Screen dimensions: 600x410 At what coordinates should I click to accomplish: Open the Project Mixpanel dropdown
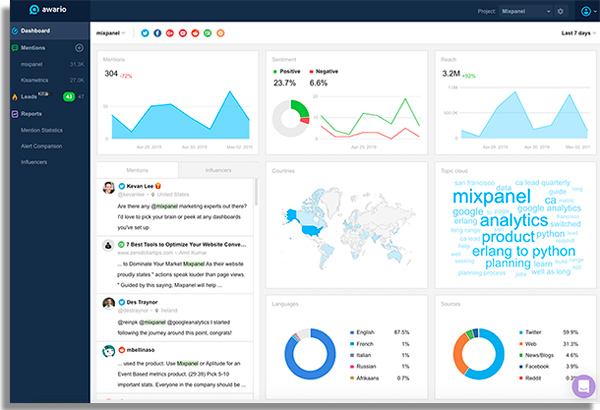526,11
